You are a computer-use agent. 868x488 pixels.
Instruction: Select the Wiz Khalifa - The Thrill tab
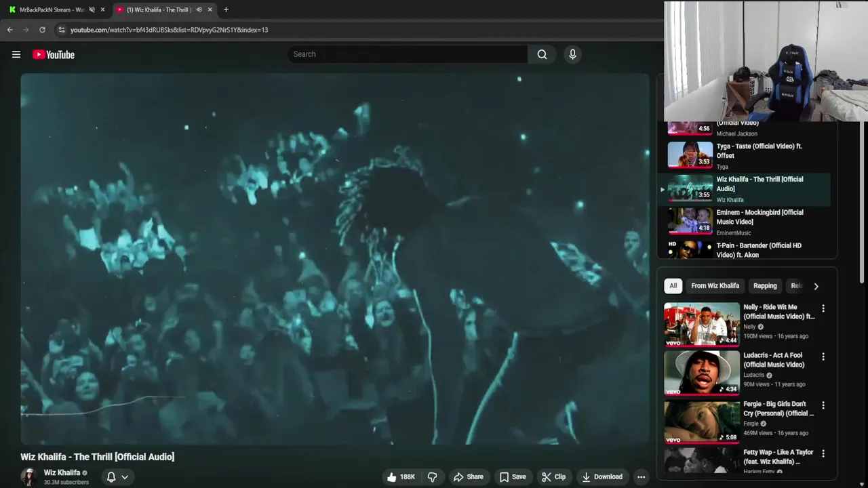[x=159, y=9]
